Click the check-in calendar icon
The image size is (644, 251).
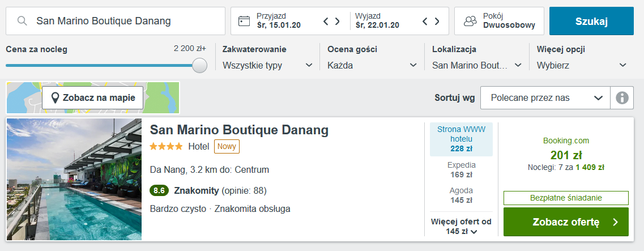pyautogui.click(x=244, y=21)
